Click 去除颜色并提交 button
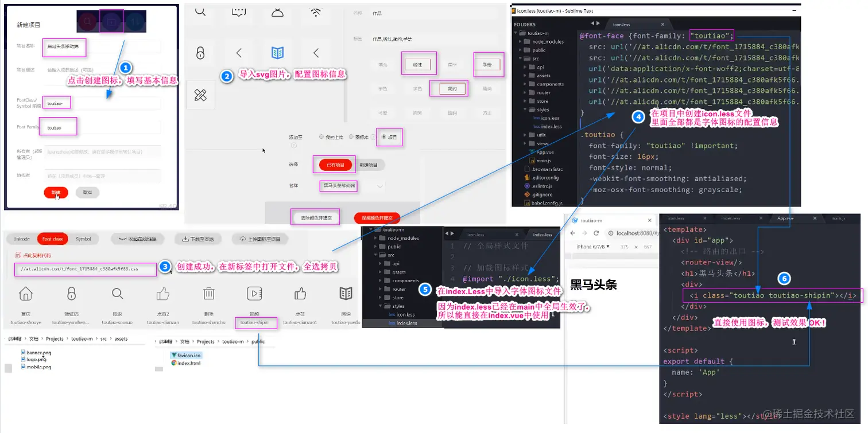Viewport: 868px width, 433px height. coord(315,217)
